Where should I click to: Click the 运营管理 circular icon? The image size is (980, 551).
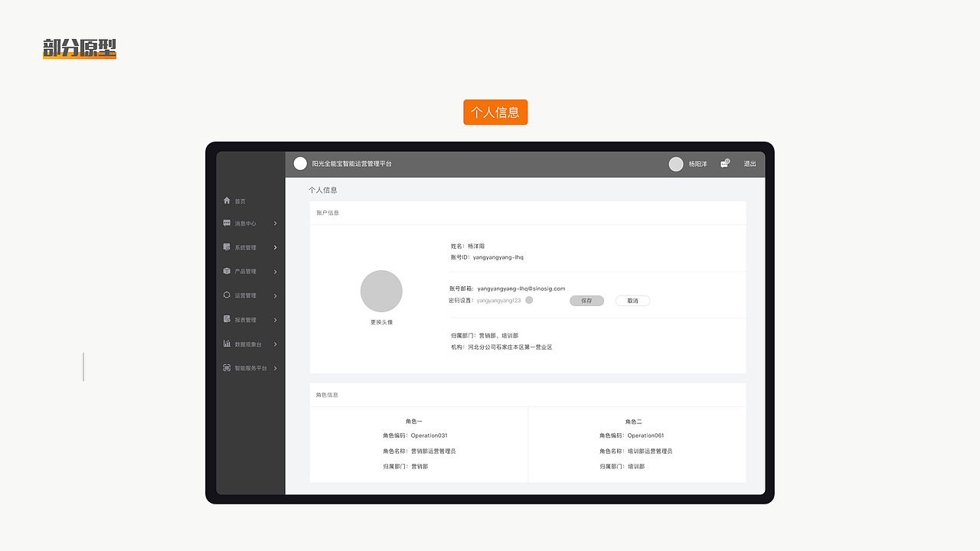tap(227, 295)
